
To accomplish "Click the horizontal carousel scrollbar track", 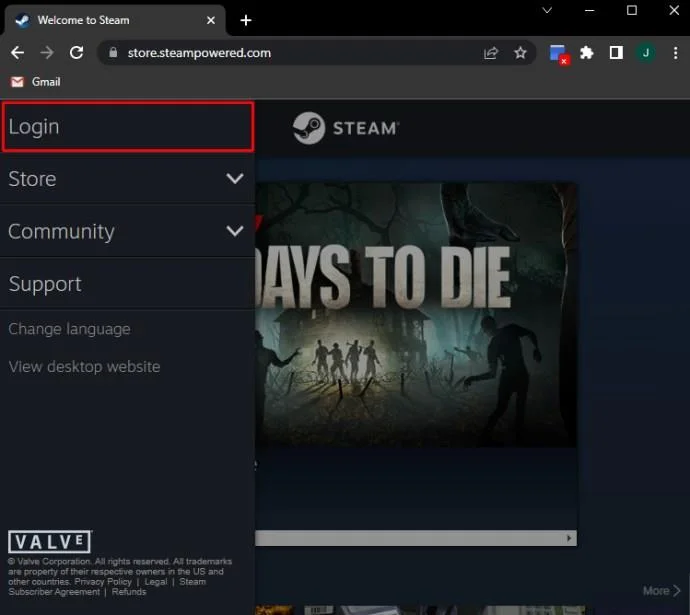I will point(409,538).
